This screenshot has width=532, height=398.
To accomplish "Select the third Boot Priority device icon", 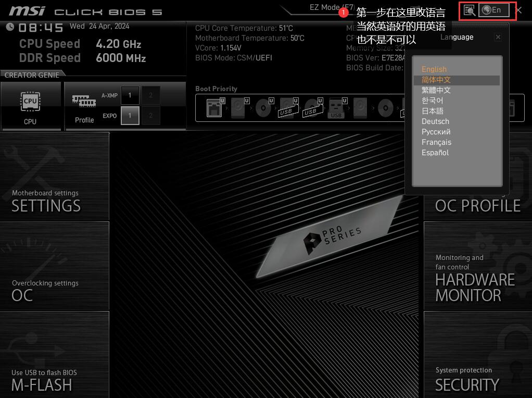I will [x=263, y=108].
